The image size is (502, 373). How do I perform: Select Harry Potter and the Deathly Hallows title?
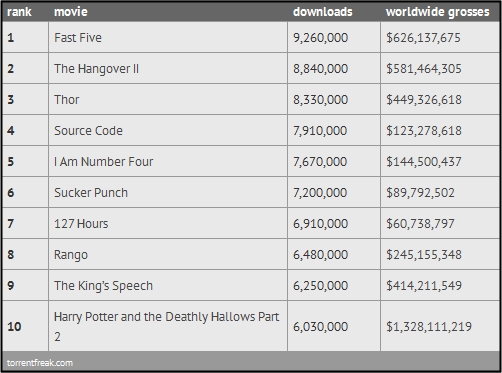tap(166, 327)
